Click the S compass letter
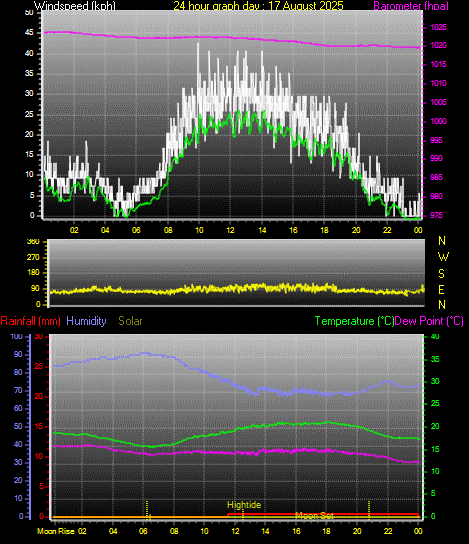 442,274
